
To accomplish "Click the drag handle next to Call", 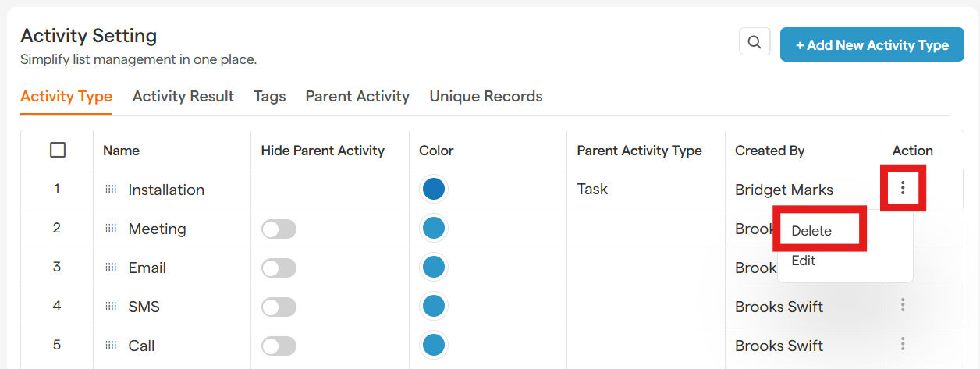I will [x=111, y=345].
